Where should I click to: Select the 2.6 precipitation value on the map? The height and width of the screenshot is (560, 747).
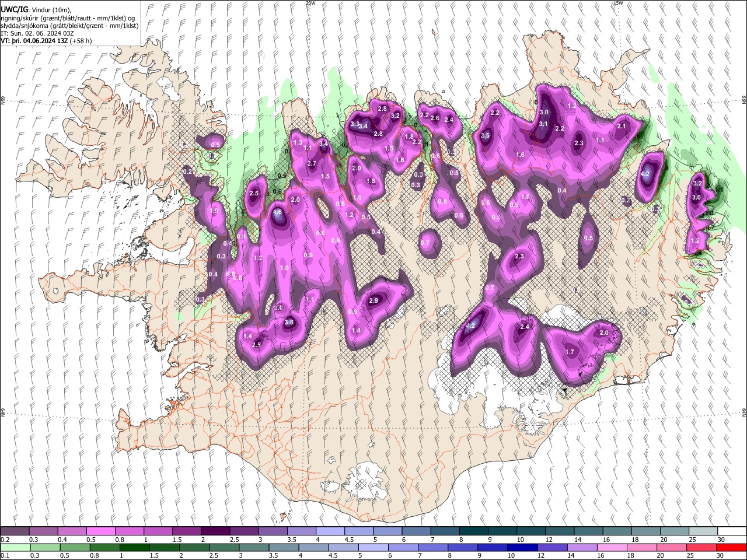(x=435, y=118)
